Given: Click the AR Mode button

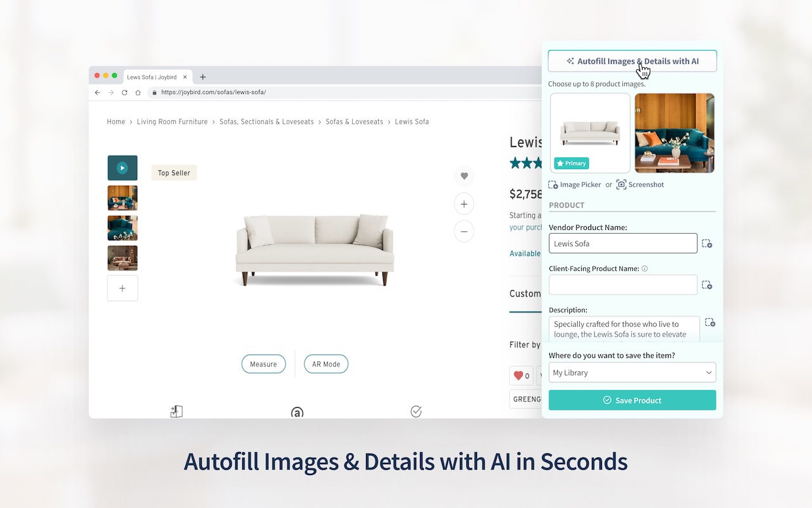Looking at the screenshot, I should [326, 364].
